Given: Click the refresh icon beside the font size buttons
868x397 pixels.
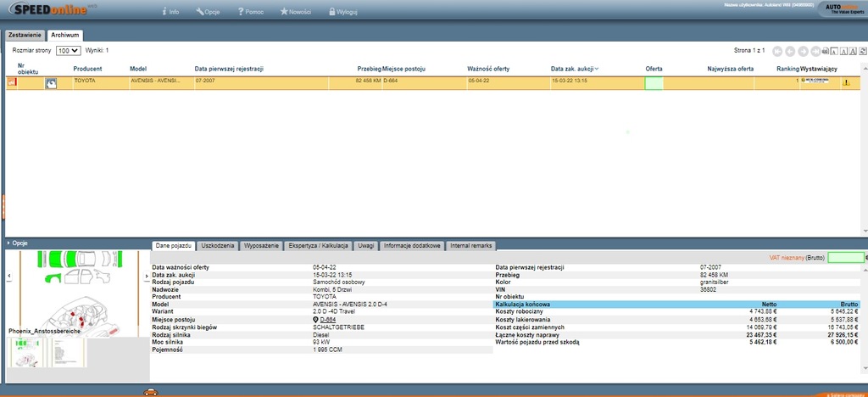Looking at the screenshot, I should pos(863,51).
